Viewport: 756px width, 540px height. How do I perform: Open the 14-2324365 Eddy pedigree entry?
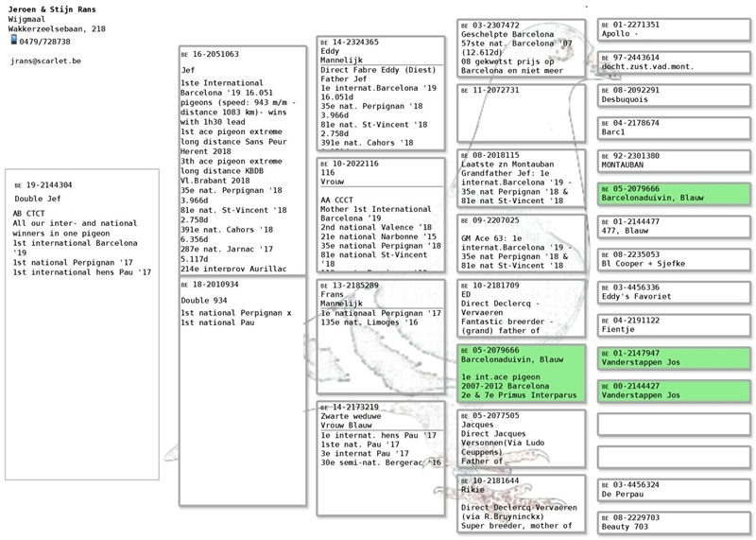(x=380, y=93)
